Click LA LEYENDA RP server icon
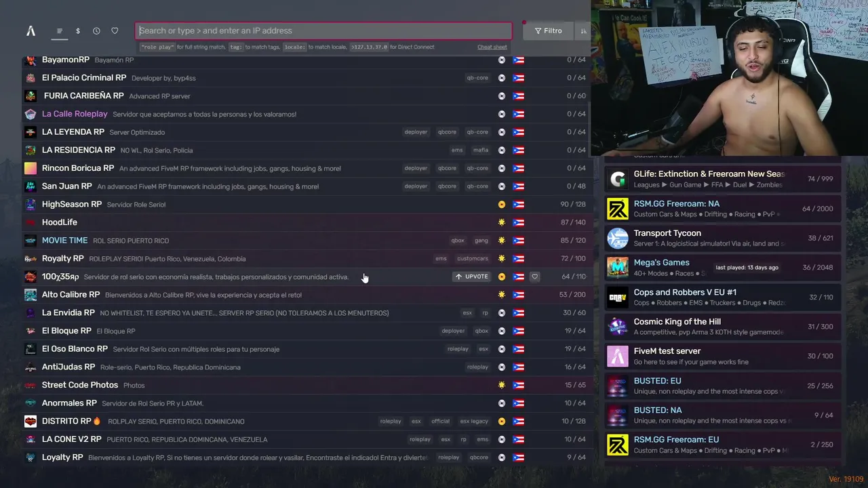Image resolution: width=868 pixels, height=488 pixels. [x=31, y=132]
